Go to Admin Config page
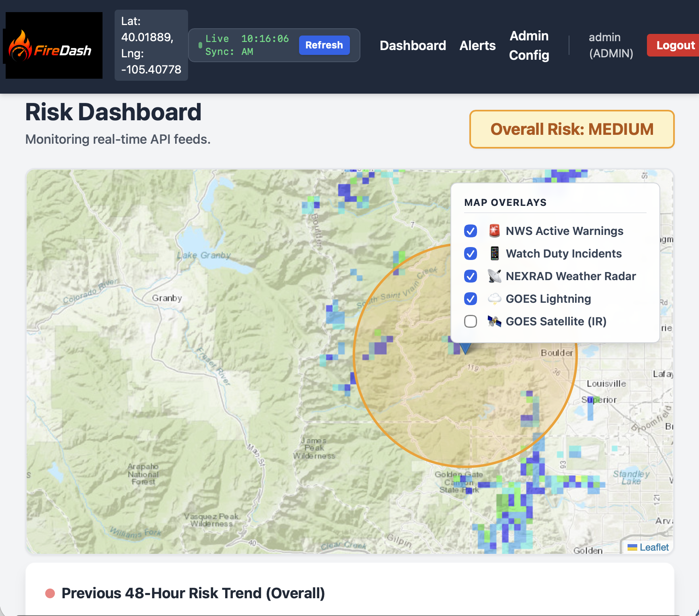Screen dimensions: 699x616 pyautogui.click(x=529, y=45)
